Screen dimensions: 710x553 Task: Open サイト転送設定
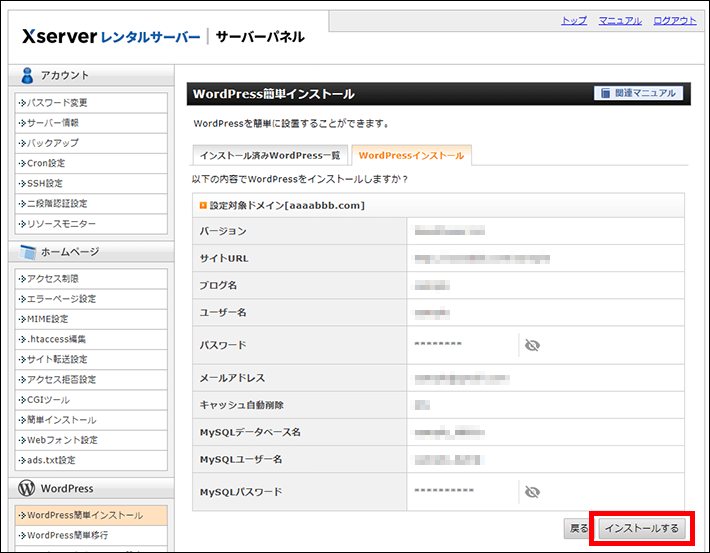(91, 359)
